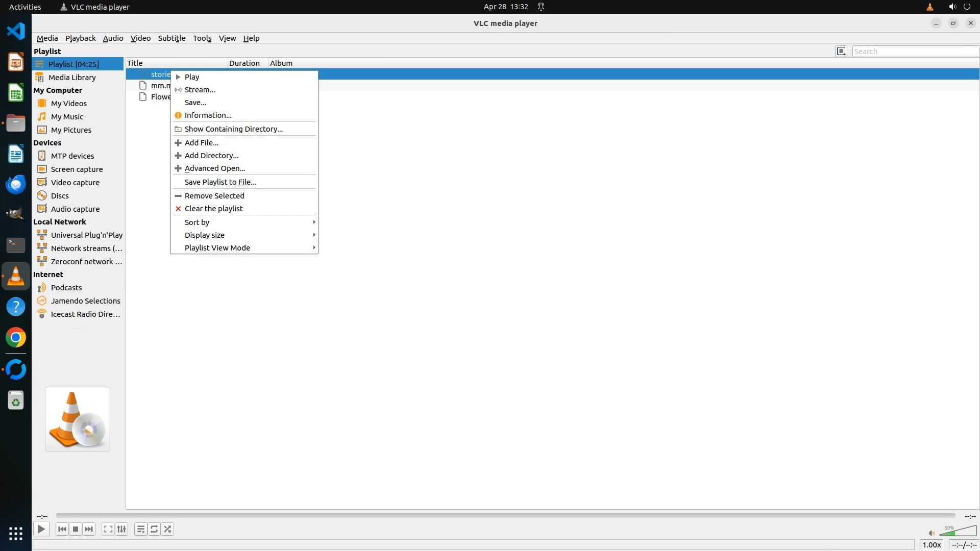
Task: Open extended settings equalizer panel
Action: pos(121,529)
